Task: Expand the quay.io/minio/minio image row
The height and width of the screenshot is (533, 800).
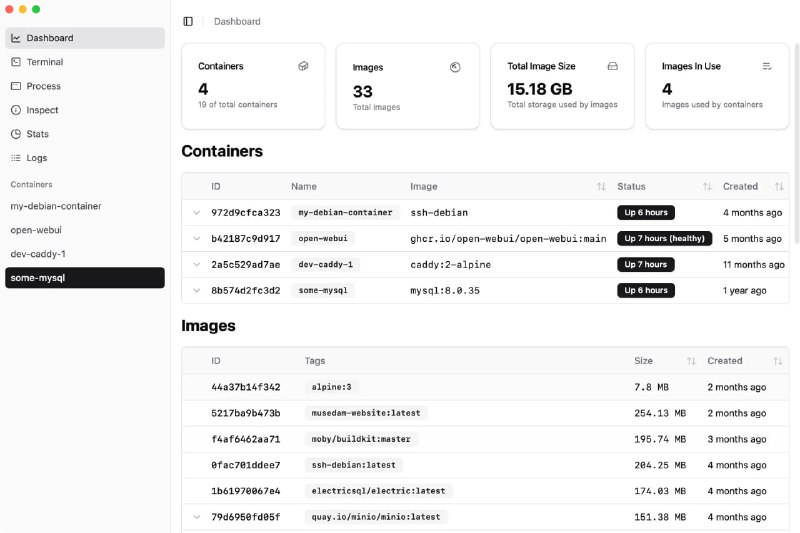Action: click(x=197, y=517)
